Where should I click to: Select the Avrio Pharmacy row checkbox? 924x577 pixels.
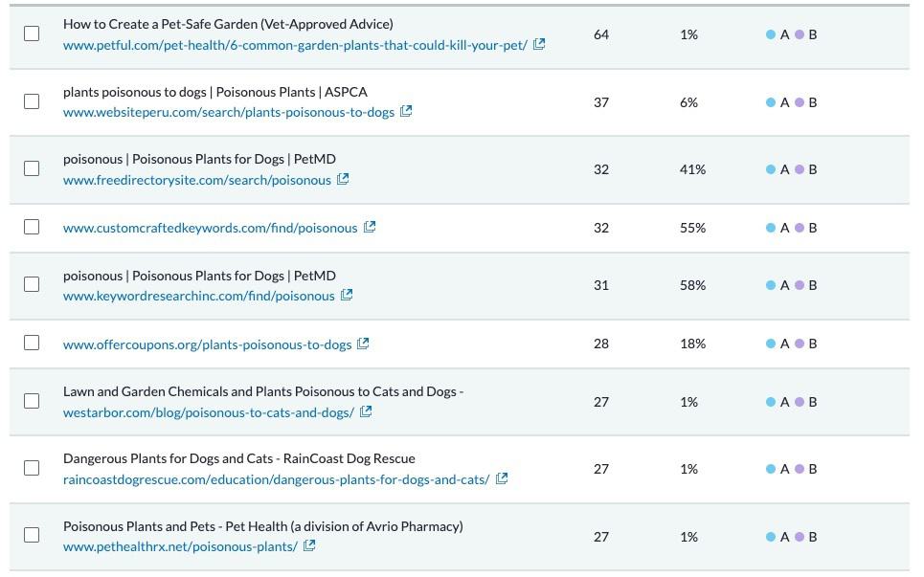tap(32, 536)
